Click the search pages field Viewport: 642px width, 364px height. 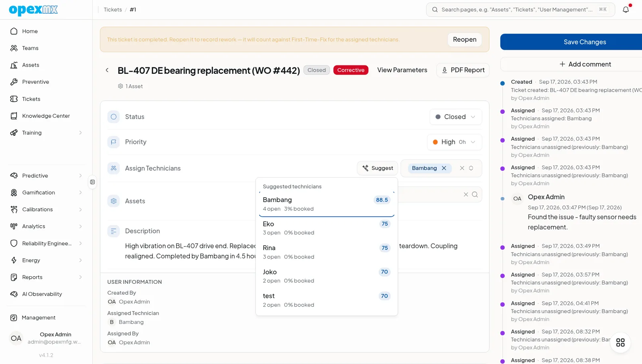pos(520,10)
